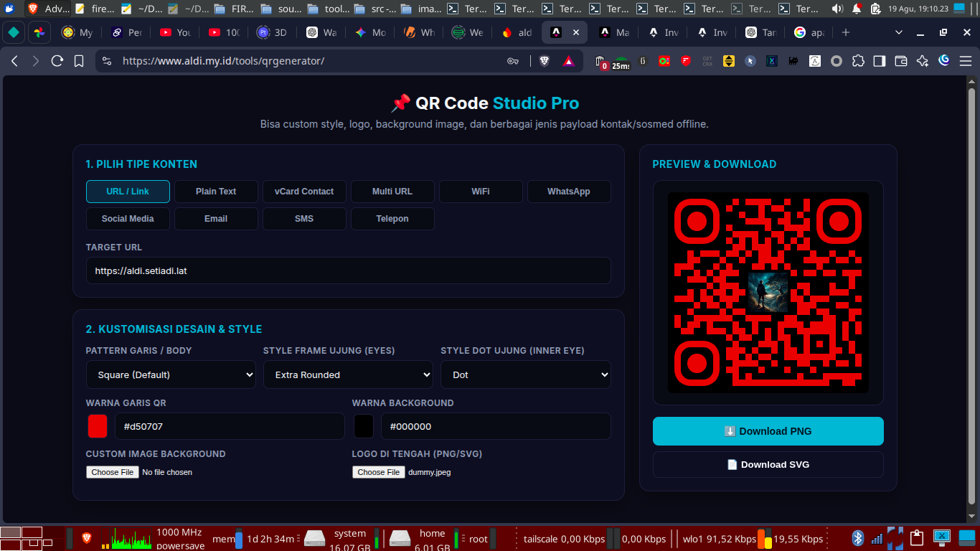Image resolution: width=980 pixels, height=551 pixels.
Task: Click the Download SVG button
Action: point(768,464)
